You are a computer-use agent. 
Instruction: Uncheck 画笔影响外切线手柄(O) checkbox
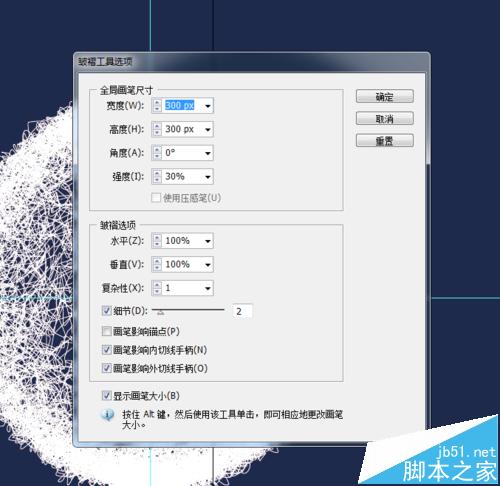tap(106, 368)
